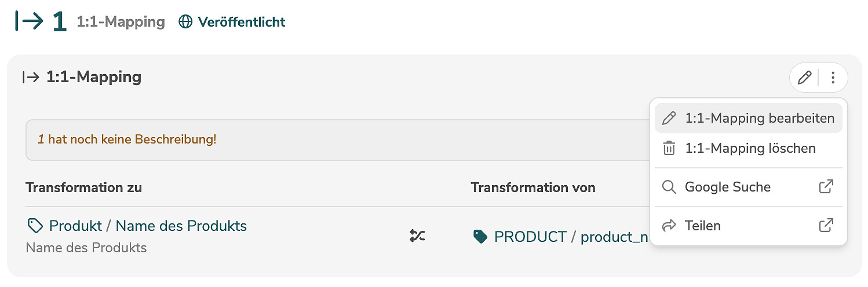
Task: Open 'Produkt / Name des Produkts' link
Action: click(148, 226)
